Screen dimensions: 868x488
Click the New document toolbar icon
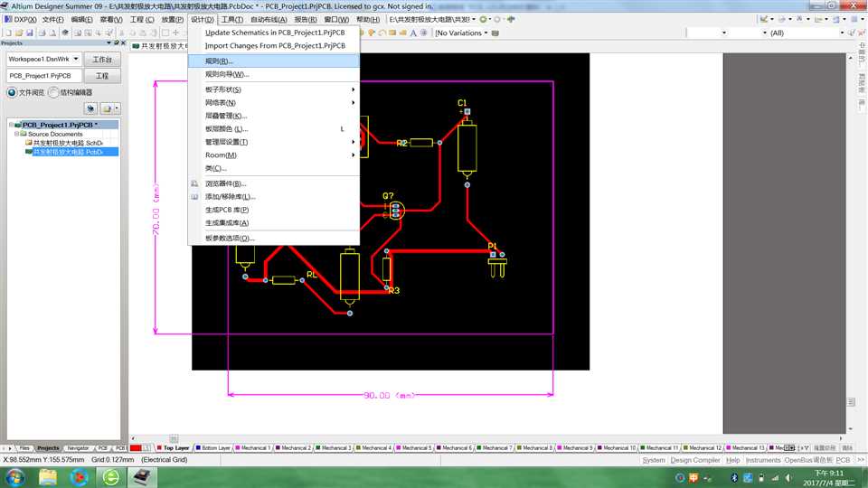(8, 33)
